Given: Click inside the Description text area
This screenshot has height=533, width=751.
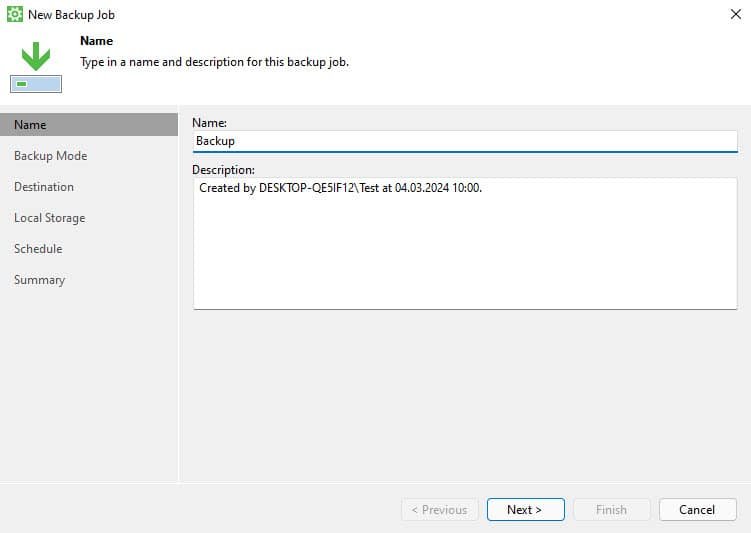Looking at the screenshot, I should [x=464, y=243].
